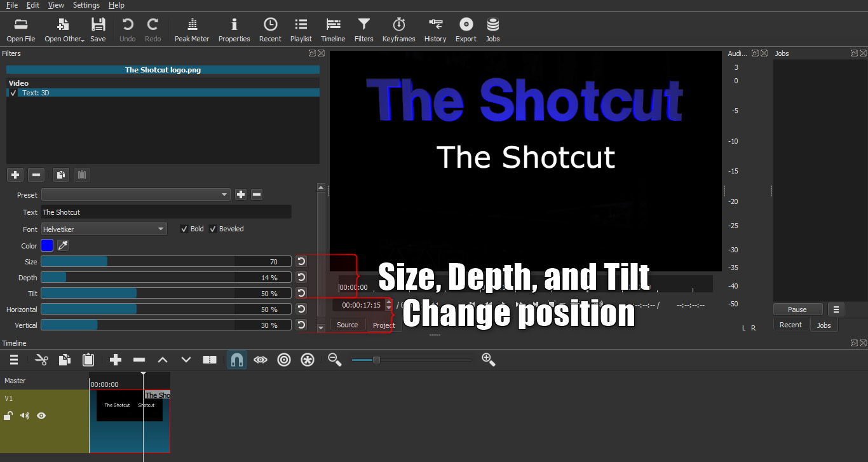Save a new preset with plus button

(241, 194)
